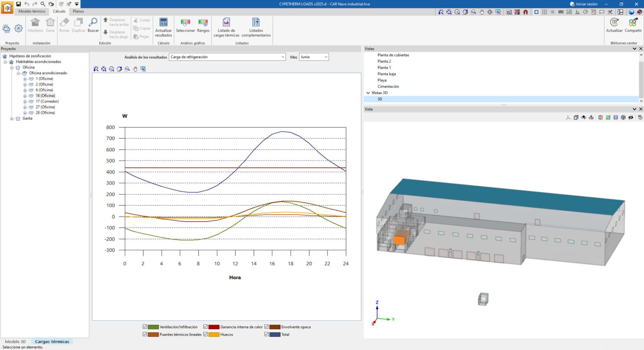
Task: Disable the Total curve checkbox
Action: (x=267, y=334)
